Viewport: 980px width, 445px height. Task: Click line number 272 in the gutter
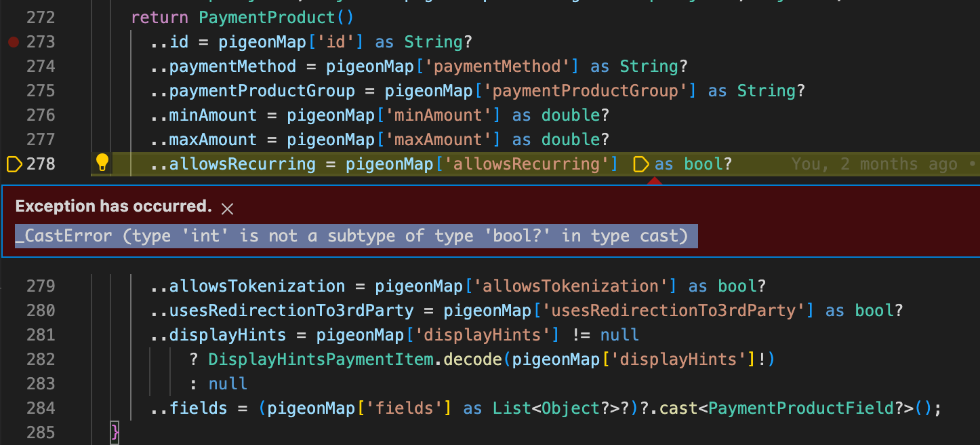[41, 18]
